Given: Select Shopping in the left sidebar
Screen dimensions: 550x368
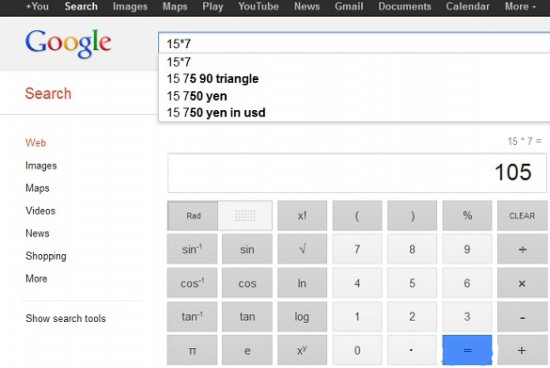Looking at the screenshot, I should tap(46, 256).
